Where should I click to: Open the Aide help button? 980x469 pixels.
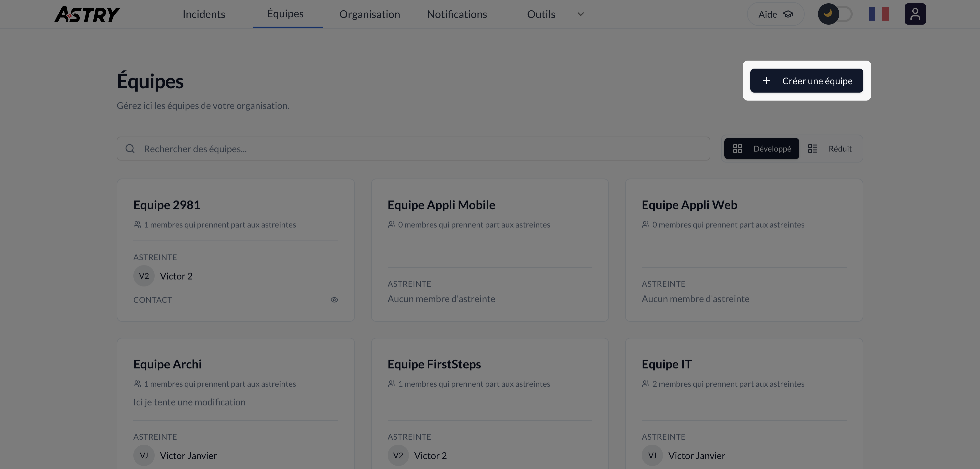[x=775, y=14]
